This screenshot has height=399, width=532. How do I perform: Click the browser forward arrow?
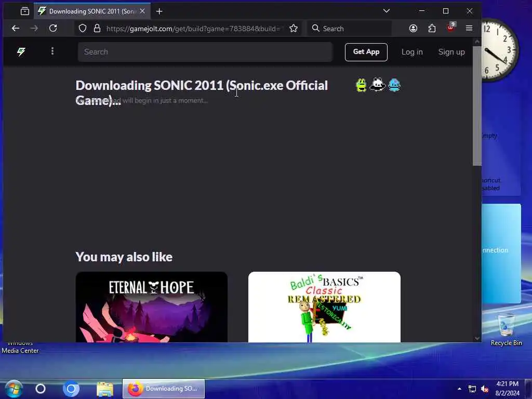coord(34,29)
